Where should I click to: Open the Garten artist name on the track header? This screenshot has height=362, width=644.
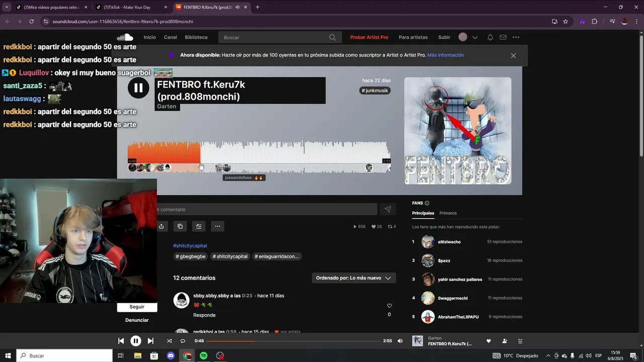167,107
